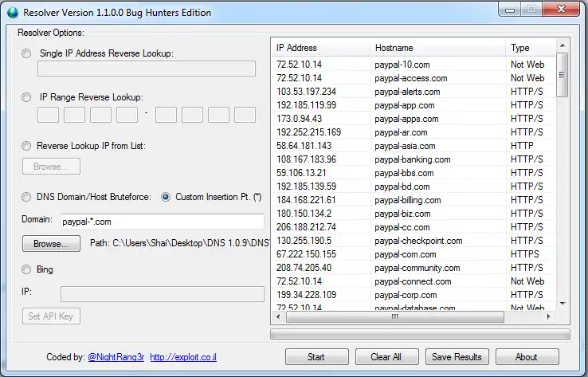Screen dimensions: 588x377
Task: Click the progress bar below results list
Action: [420, 334]
